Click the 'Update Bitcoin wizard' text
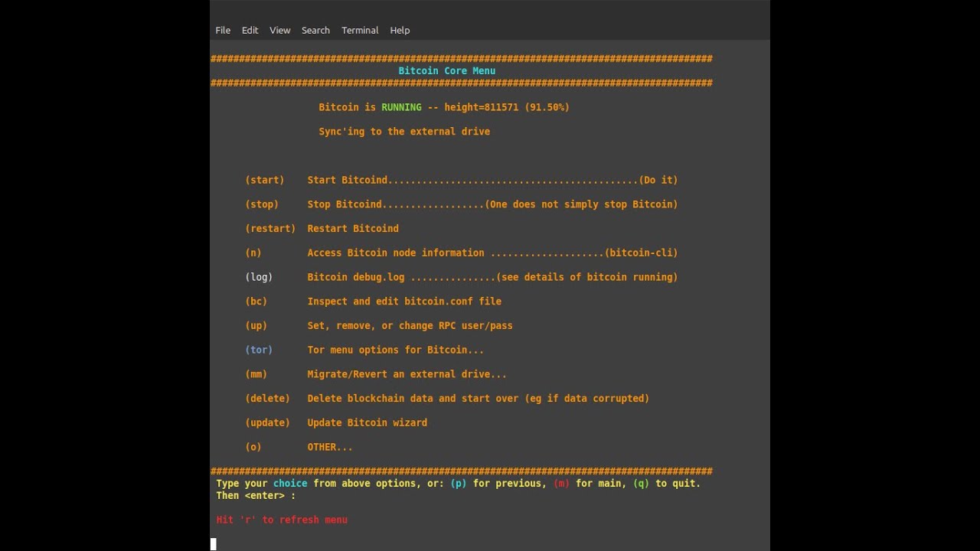Viewport: 980px width, 551px height. (367, 422)
